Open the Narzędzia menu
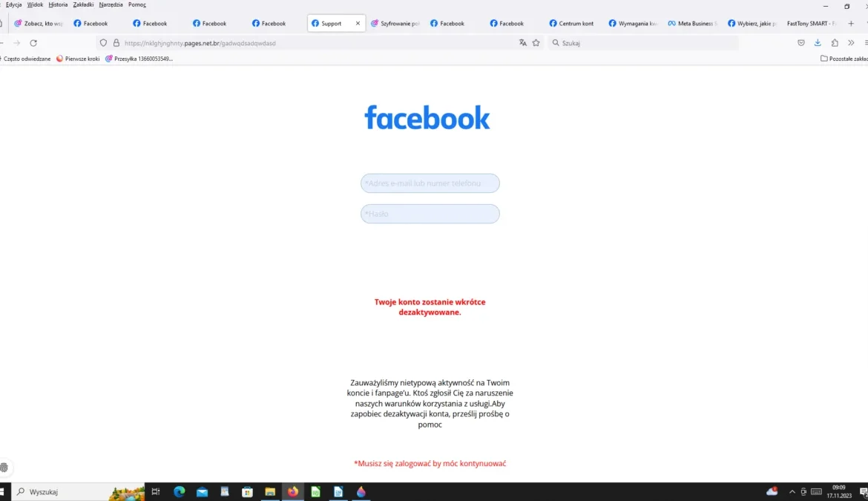Viewport: 868px width, 501px height. pos(111,4)
